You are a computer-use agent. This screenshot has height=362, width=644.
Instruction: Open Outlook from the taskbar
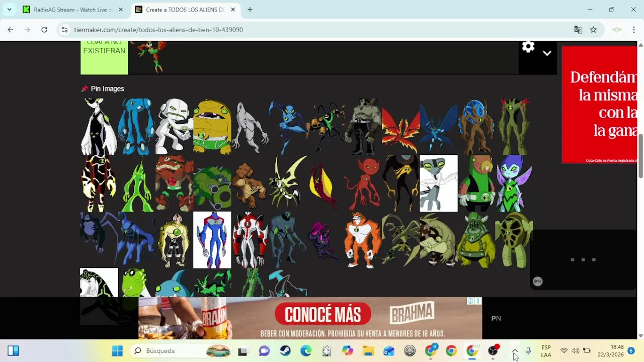coord(389,351)
